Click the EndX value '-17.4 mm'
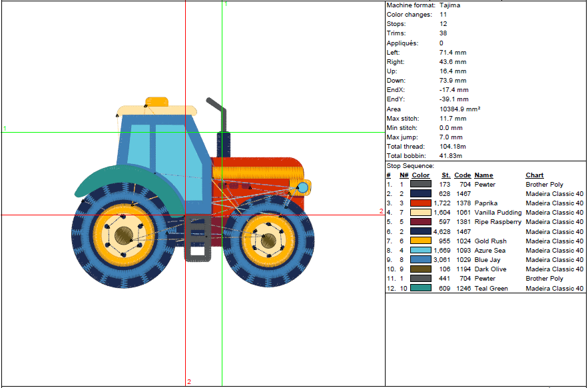The height and width of the screenshot is (388, 588). [454, 90]
